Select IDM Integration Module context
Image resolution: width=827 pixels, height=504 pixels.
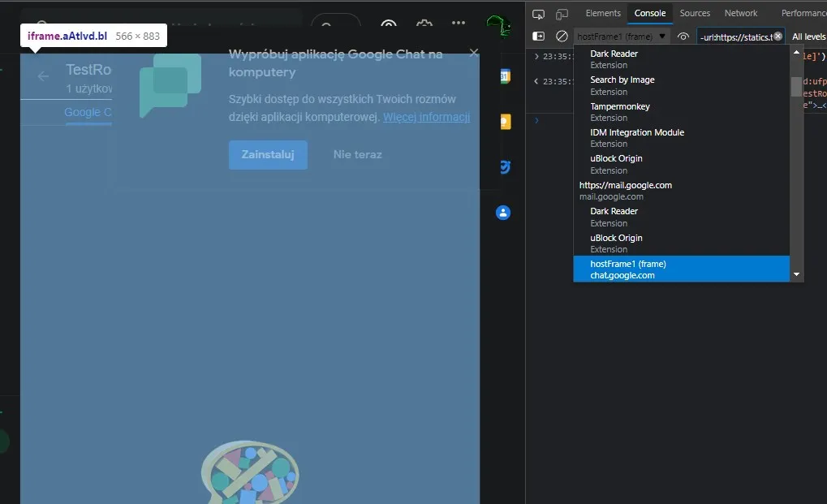point(682,138)
